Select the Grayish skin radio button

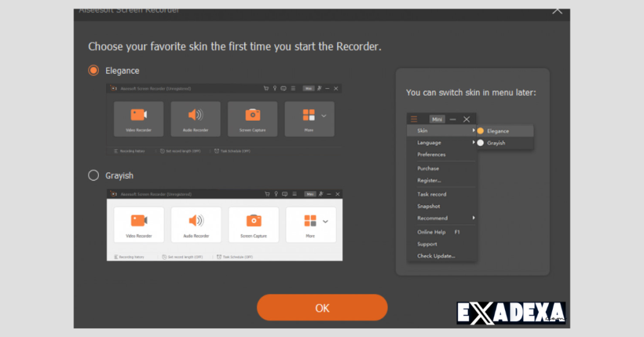pyautogui.click(x=94, y=175)
